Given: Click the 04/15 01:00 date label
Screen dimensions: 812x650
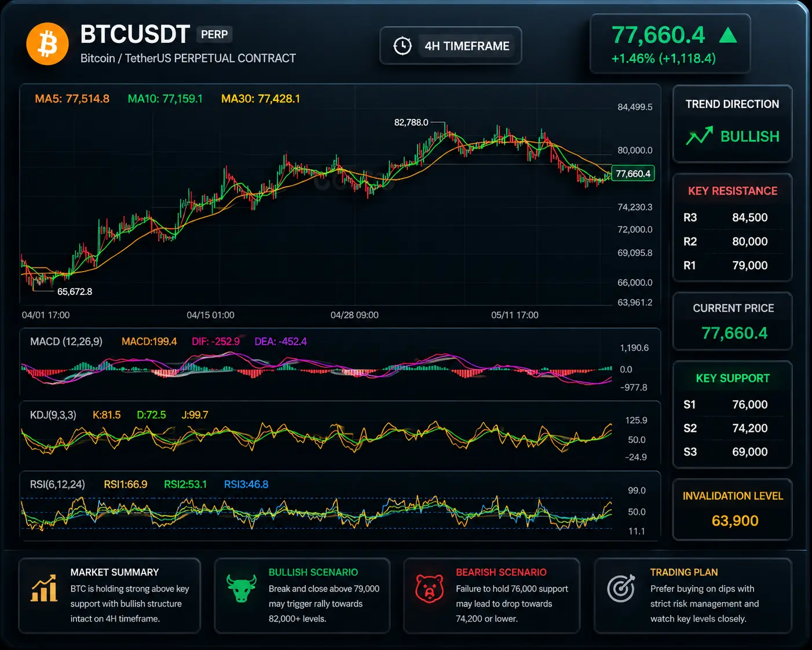Looking at the screenshot, I should (210, 315).
